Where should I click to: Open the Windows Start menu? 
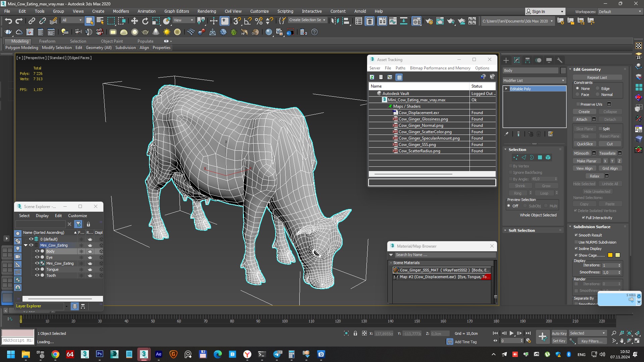[x=11, y=354]
